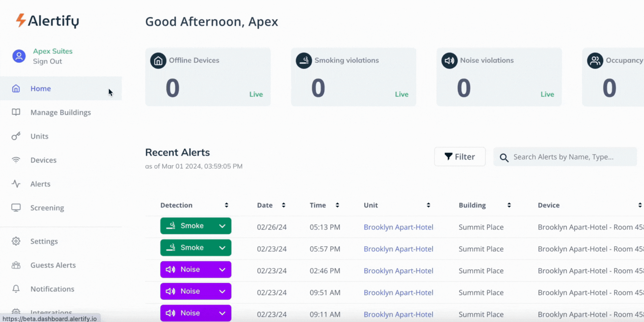Click the Apex Suites user avatar icon
This screenshot has height=322, width=644.
click(19, 56)
